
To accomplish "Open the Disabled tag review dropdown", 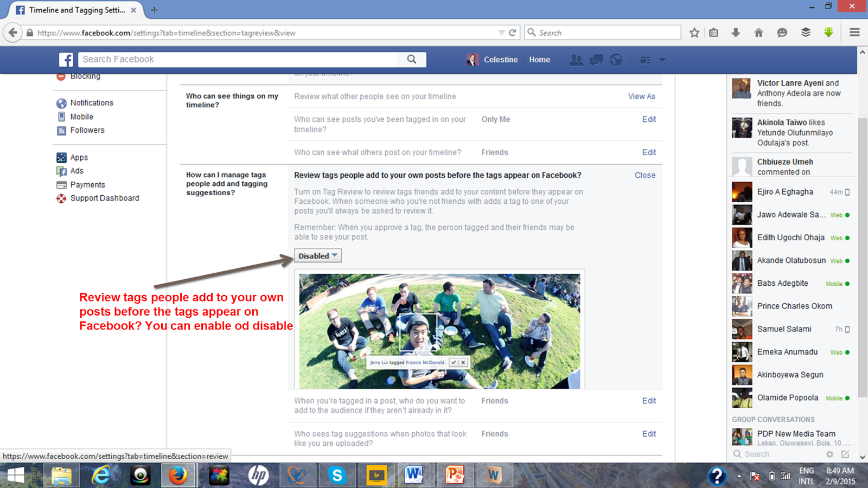I will coord(318,256).
